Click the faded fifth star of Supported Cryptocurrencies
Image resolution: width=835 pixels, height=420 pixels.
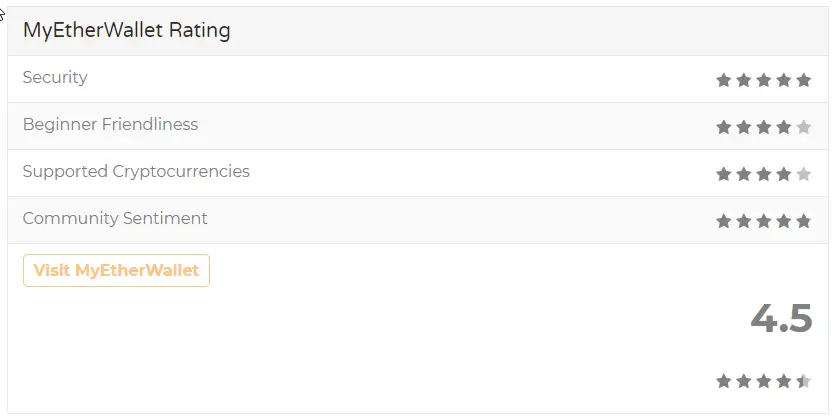[x=804, y=174]
